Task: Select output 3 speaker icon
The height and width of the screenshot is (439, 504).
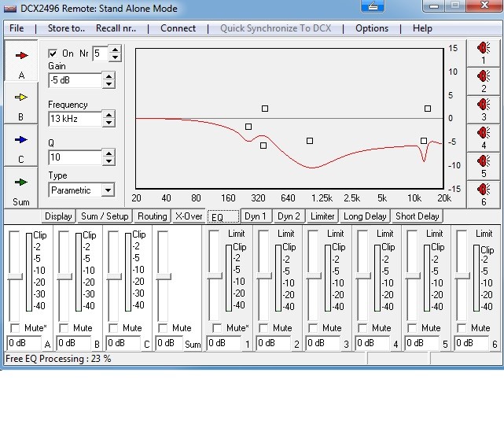Action: pyautogui.click(x=483, y=109)
